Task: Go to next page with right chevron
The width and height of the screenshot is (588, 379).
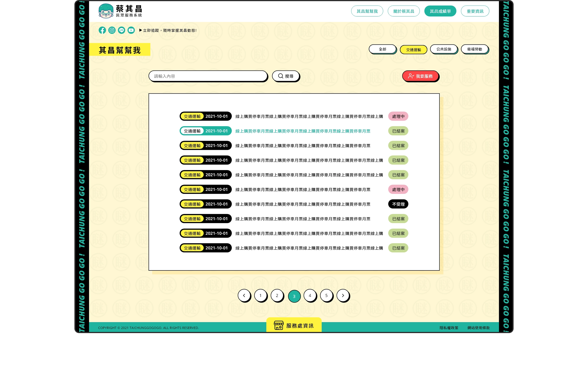Action: click(343, 295)
